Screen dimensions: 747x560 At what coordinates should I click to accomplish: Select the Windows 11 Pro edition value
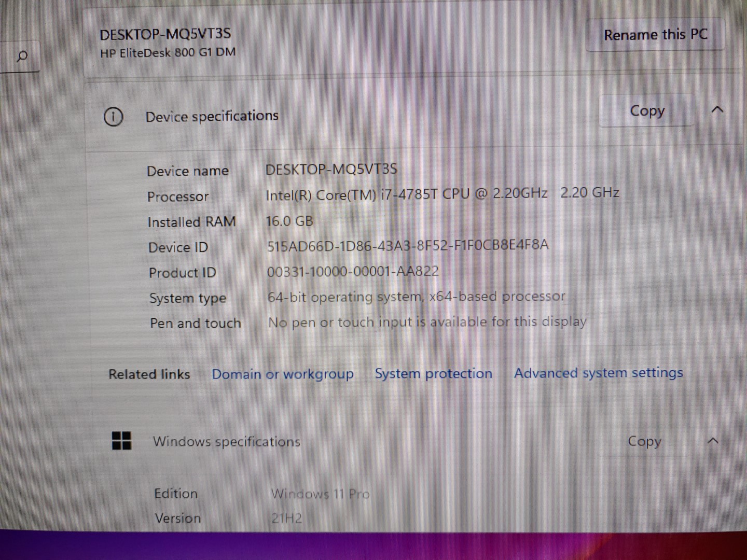pyautogui.click(x=320, y=494)
